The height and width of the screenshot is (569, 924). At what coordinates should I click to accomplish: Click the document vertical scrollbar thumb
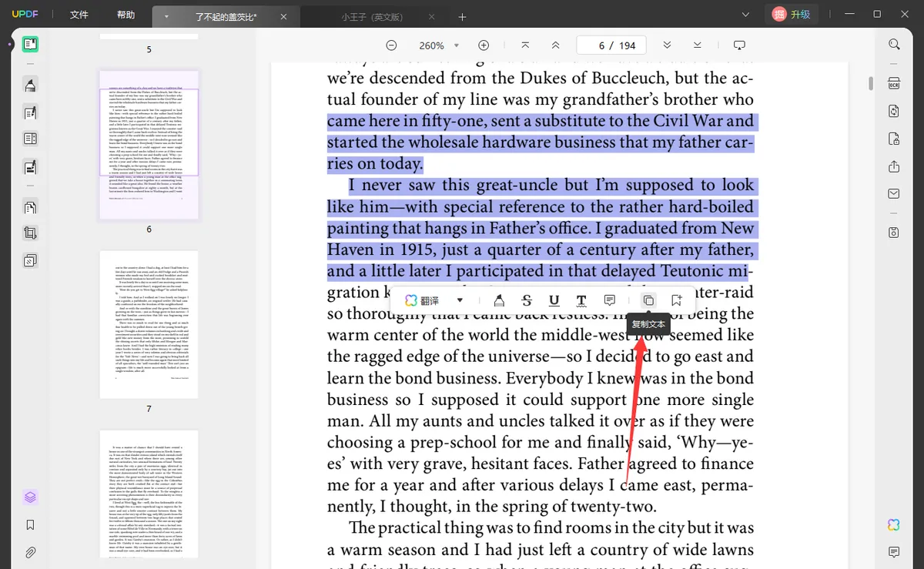pyautogui.click(x=871, y=83)
